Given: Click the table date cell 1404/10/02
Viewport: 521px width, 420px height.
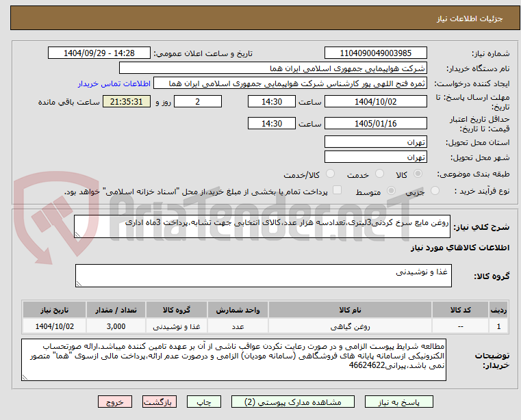Looking at the screenshot, I should coord(55,326).
